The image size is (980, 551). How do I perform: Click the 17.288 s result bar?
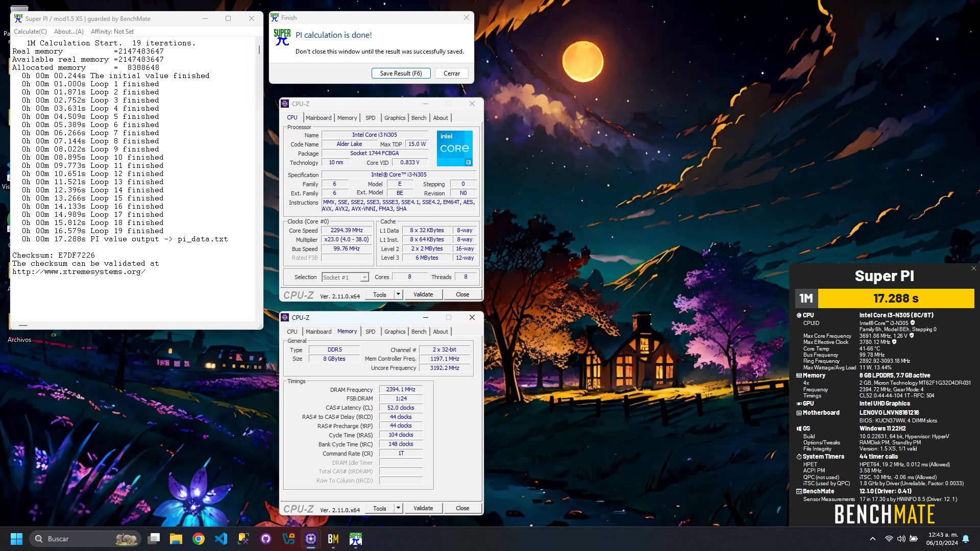896,298
